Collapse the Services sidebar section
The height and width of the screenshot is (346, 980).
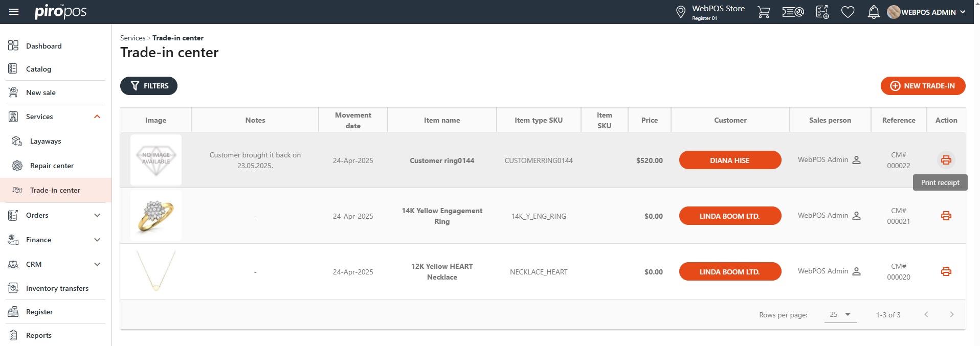[x=97, y=117]
